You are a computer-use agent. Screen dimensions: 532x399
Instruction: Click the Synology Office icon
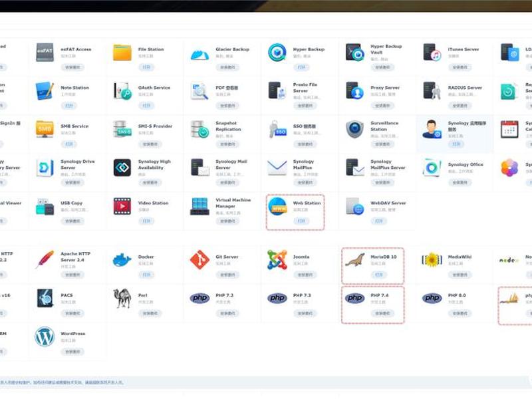[432, 168]
